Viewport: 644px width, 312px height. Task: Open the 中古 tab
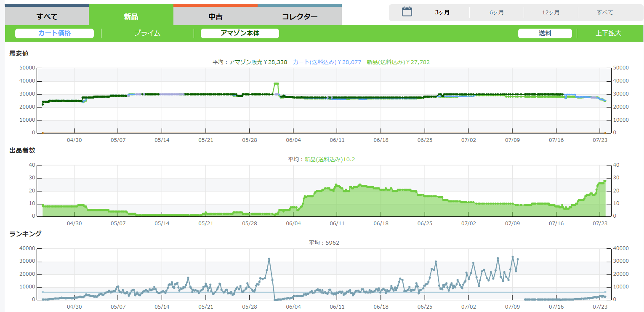pos(215,17)
